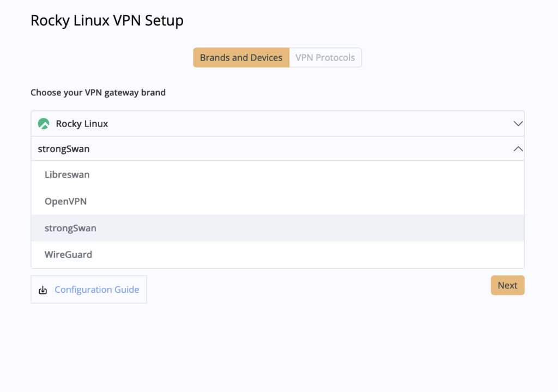
Task: Choose Libreswan from the dropdown list
Action: point(67,175)
